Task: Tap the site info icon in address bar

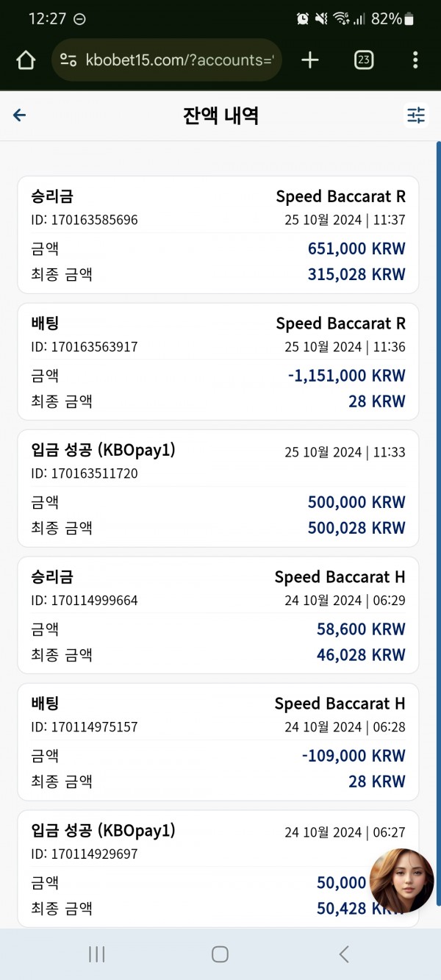Action: 68,60
